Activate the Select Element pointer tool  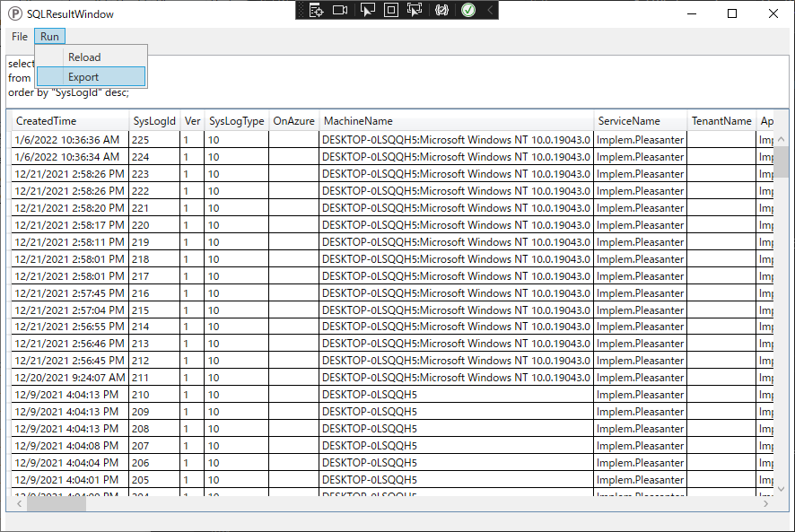point(367,10)
